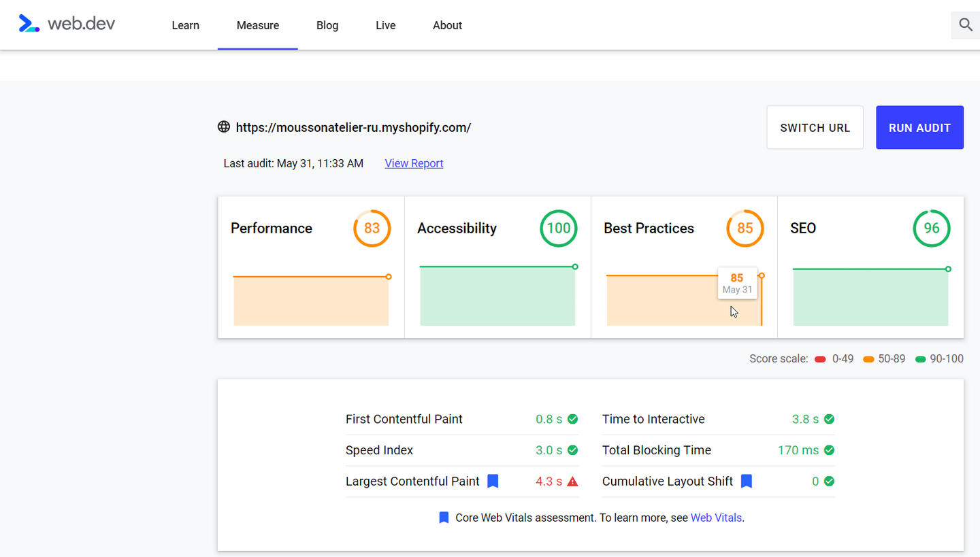Click the red warning triangle beside 4.3 s
The width and height of the screenshot is (980, 557).
click(x=573, y=482)
